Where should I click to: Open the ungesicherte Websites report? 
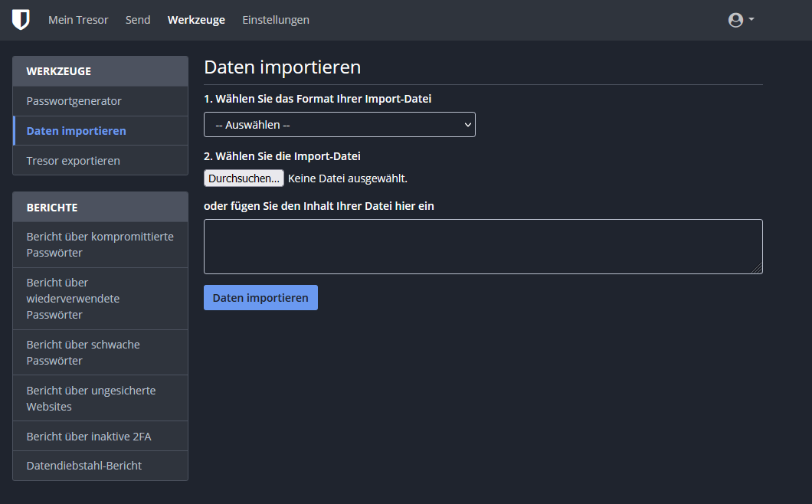(x=90, y=398)
